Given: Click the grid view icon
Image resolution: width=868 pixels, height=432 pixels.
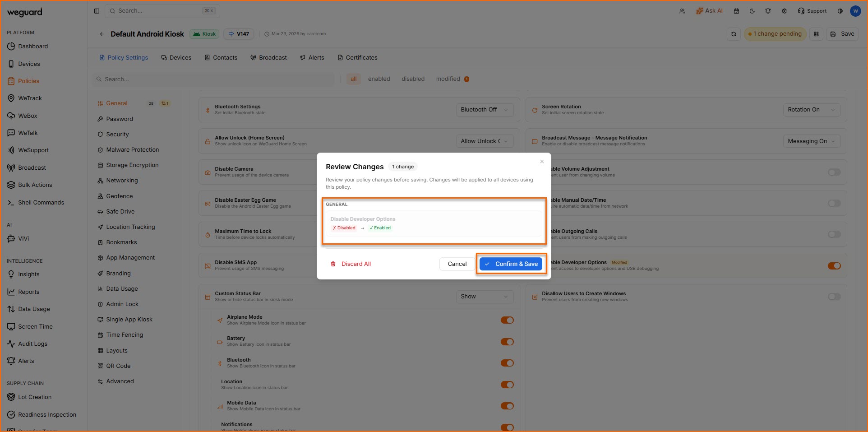Looking at the screenshot, I should click(x=816, y=34).
